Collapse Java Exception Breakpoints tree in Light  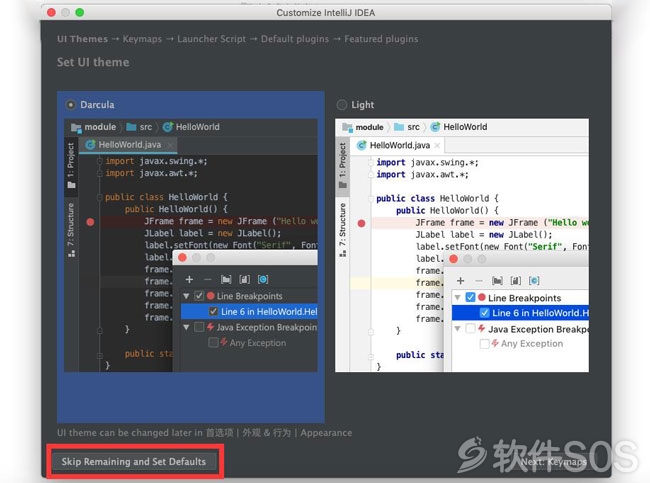[457, 329]
